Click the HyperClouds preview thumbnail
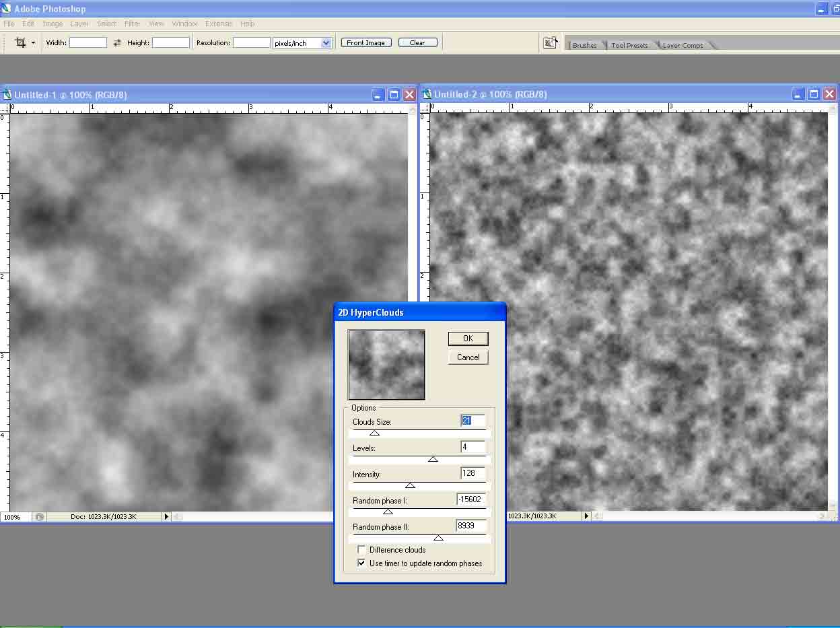Viewport: 840px width, 628px height. (386, 364)
